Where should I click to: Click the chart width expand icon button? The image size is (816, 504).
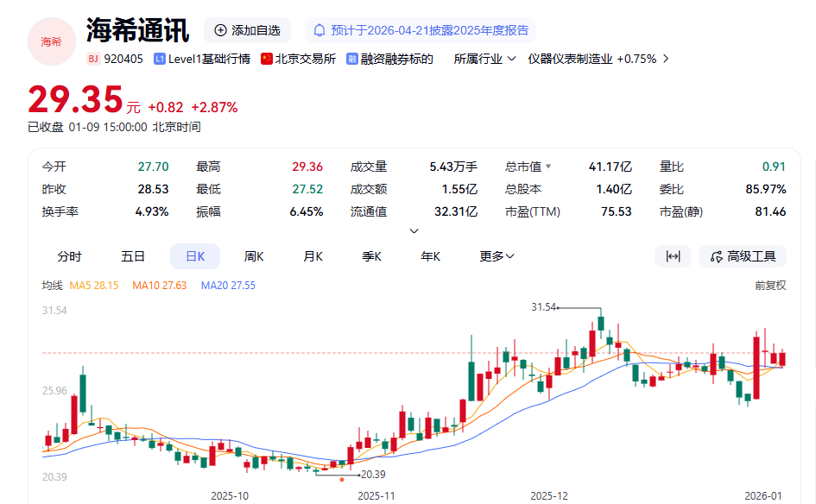[x=673, y=256]
